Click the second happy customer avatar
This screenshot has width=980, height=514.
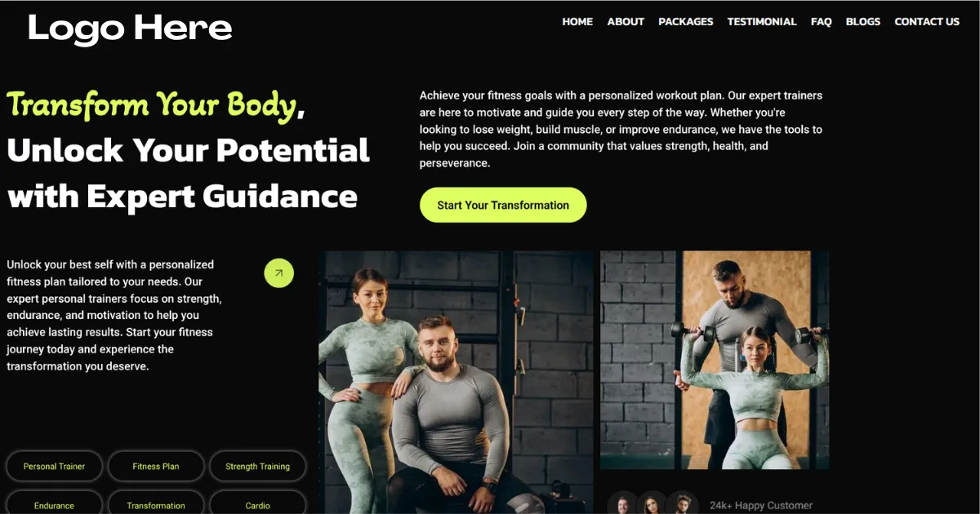point(653,505)
